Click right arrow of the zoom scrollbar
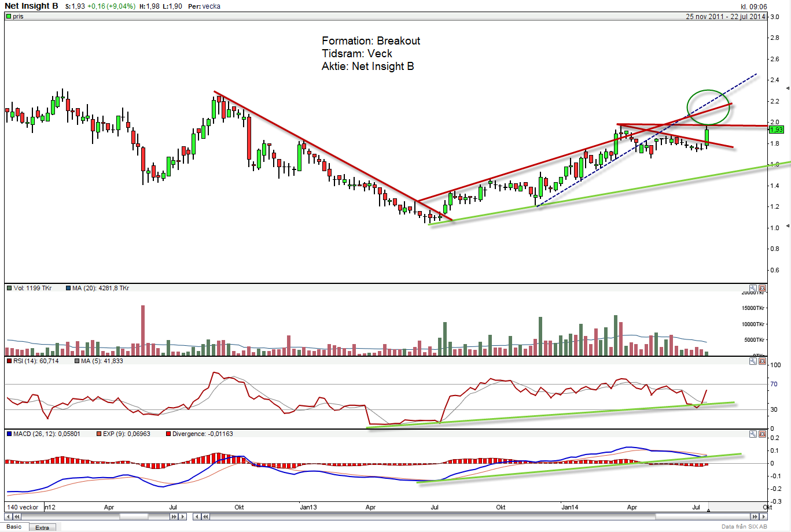Viewport: 791px width, 532px height. pyautogui.click(x=183, y=516)
